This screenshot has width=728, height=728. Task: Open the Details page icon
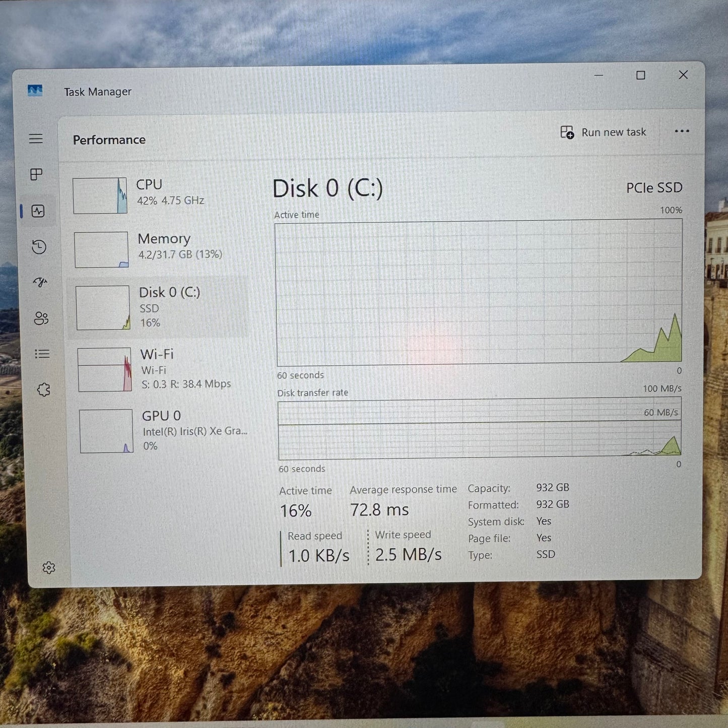41,354
